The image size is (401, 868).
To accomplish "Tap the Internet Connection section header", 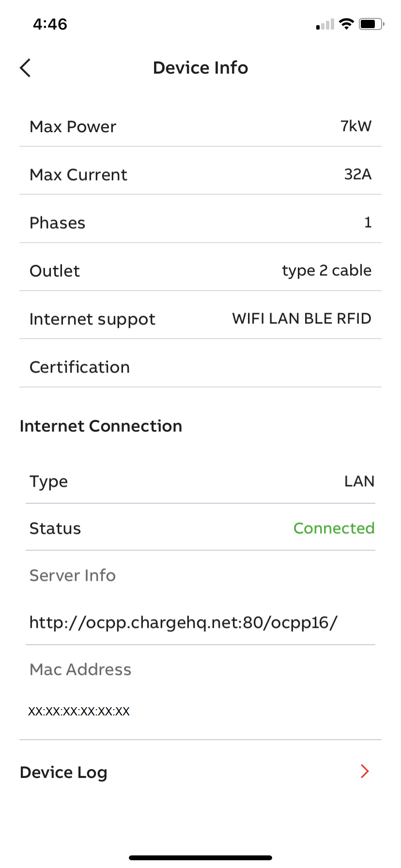I will click(101, 426).
